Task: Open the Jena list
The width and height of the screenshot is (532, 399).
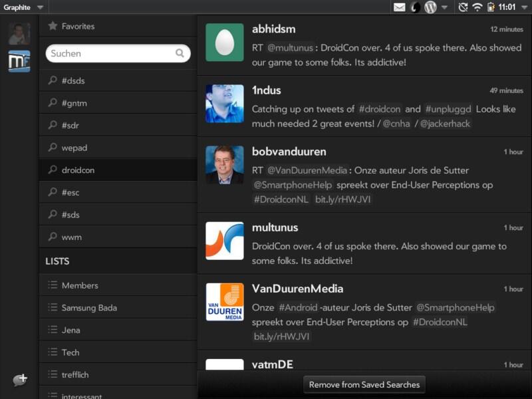Action: click(118, 330)
